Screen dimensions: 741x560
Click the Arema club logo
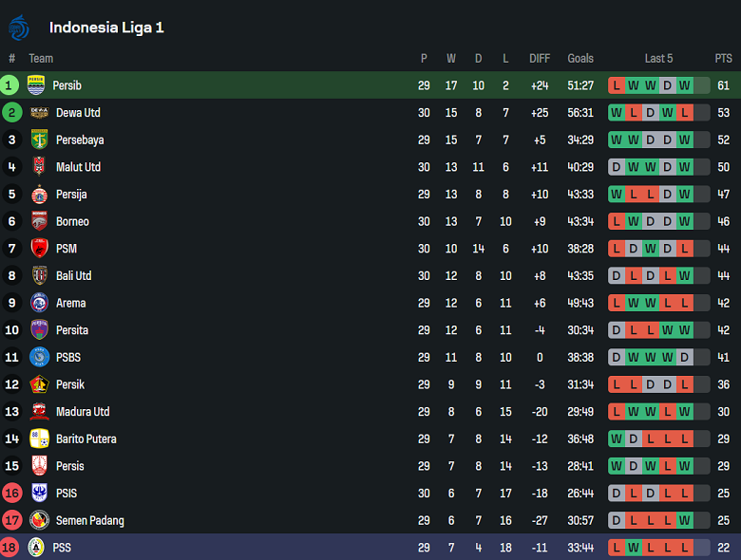point(39,303)
